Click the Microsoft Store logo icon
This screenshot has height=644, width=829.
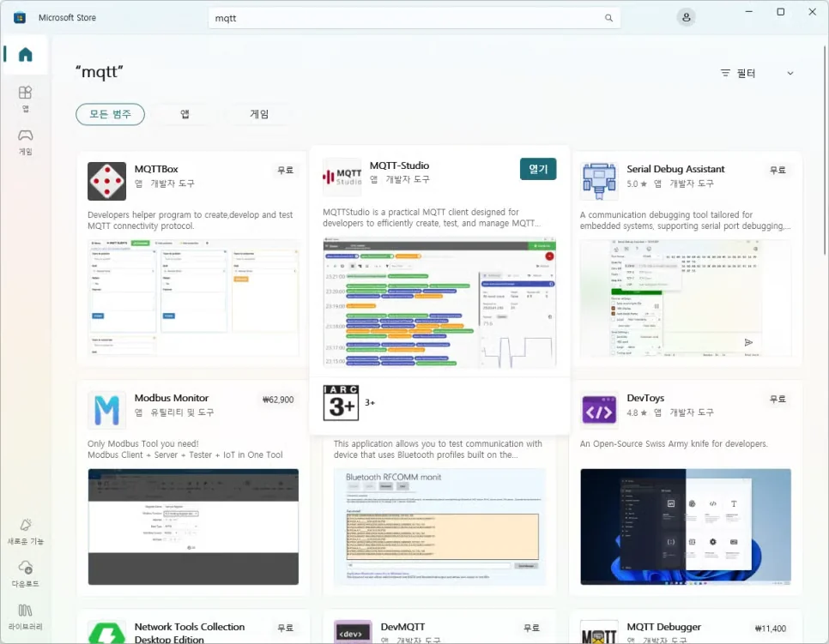[x=20, y=17]
